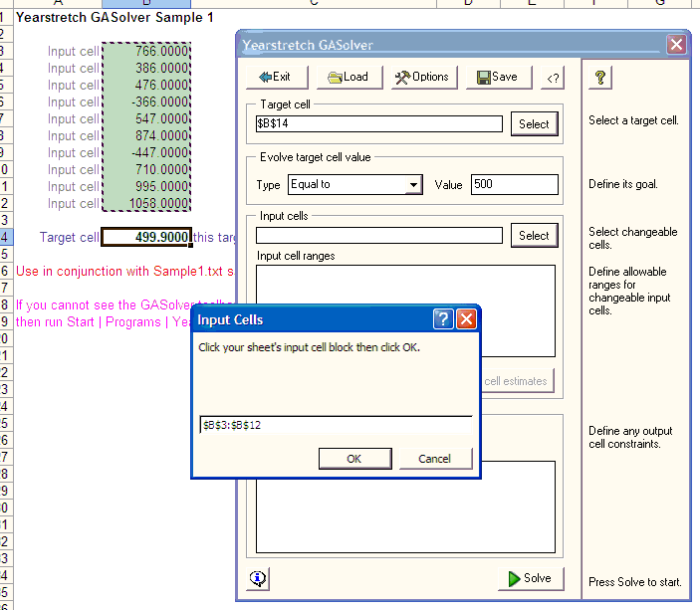Image resolution: width=700 pixels, height=610 pixels.
Task: Select cell with value 874.0000
Action: tap(146, 136)
